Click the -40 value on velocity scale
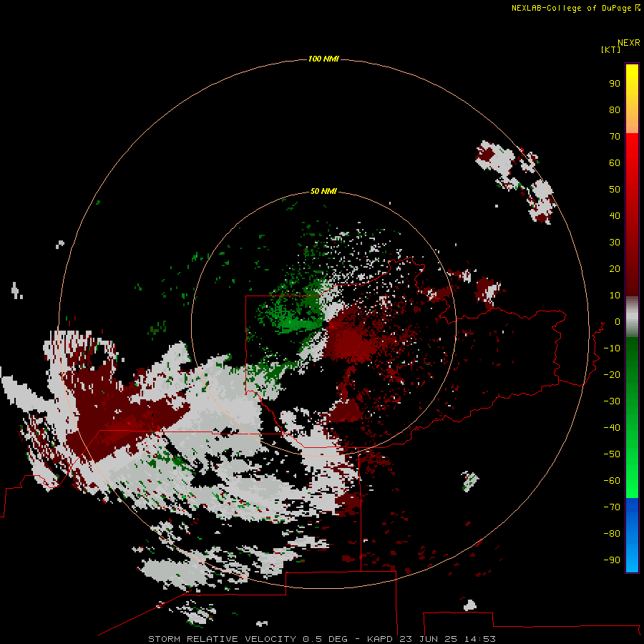The image size is (644, 644). click(x=612, y=428)
